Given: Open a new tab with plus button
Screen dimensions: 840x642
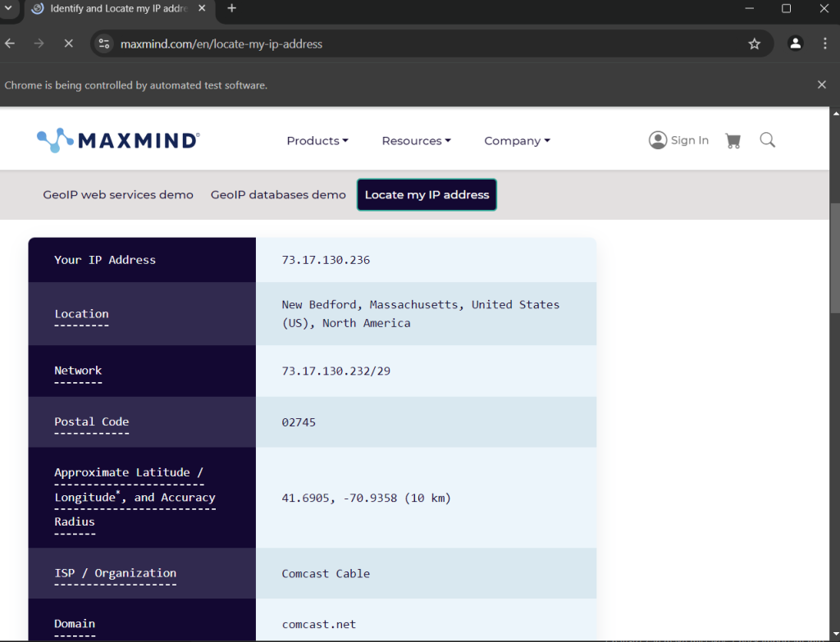Looking at the screenshot, I should click(x=231, y=8).
